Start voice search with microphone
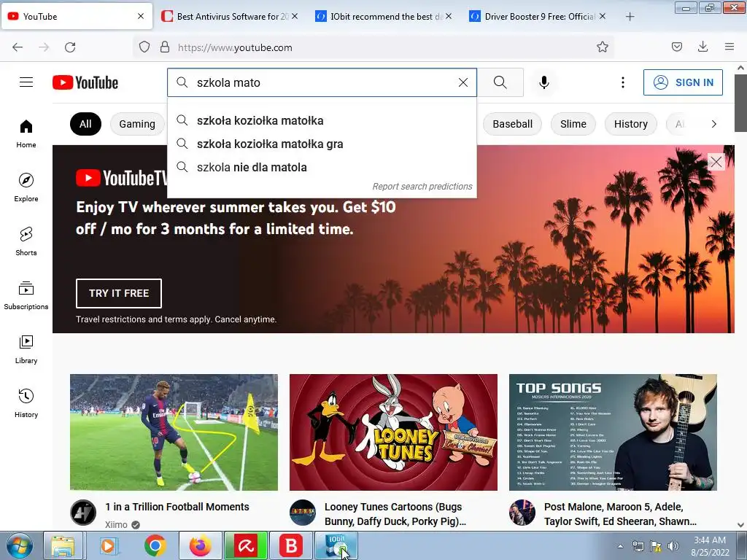Viewport: 747px width, 560px height. click(544, 82)
